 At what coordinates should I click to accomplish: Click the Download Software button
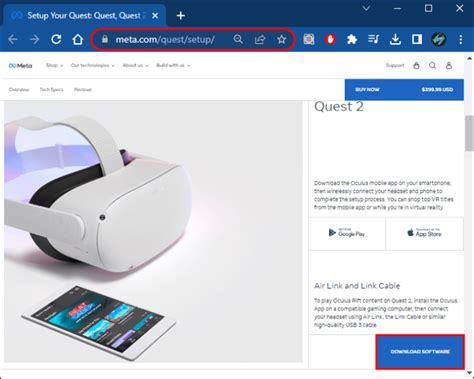(x=420, y=352)
